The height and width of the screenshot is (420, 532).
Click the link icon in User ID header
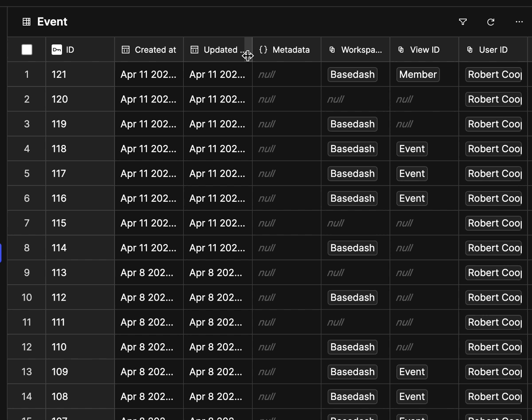470,50
